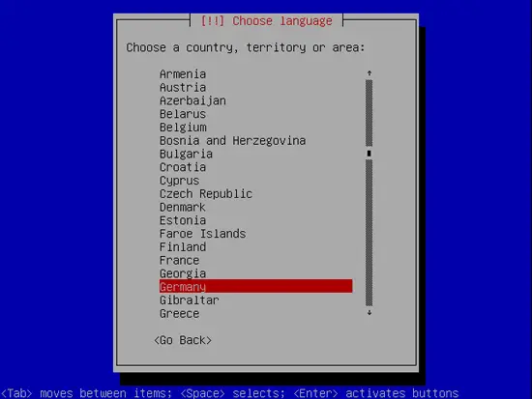Select Denmark in the country list
Screen dimensions: 532x399
coord(183,207)
